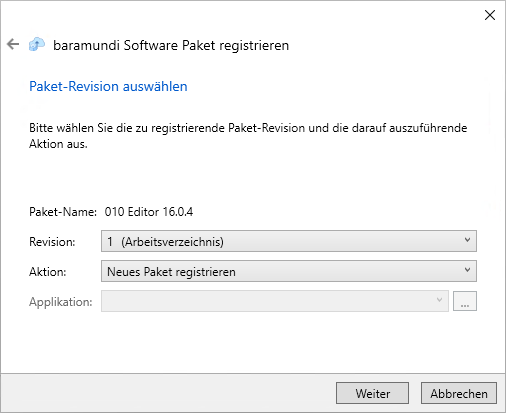Click the 'baramundi Software Paket registrieren' title

[171, 45]
